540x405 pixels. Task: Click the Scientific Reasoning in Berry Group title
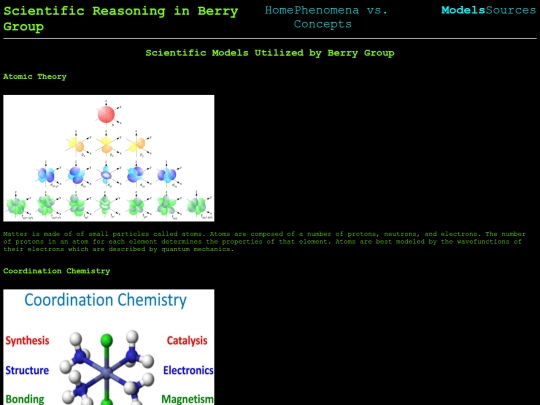121,19
